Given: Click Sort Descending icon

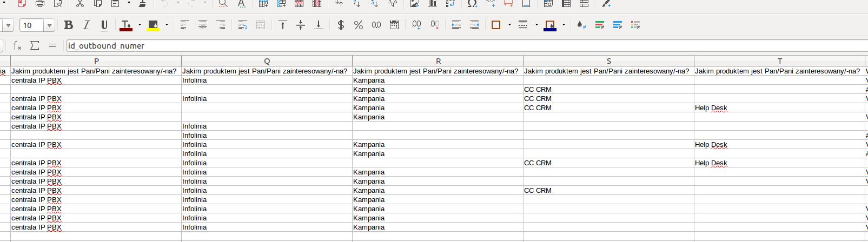Looking at the screenshot, I should click(x=375, y=4).
